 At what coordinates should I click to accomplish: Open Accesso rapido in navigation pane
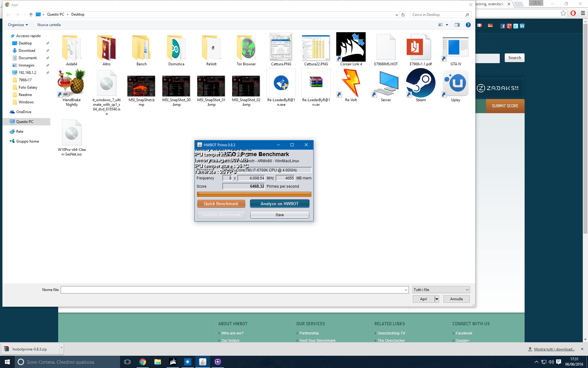click(x=28, y=36)
